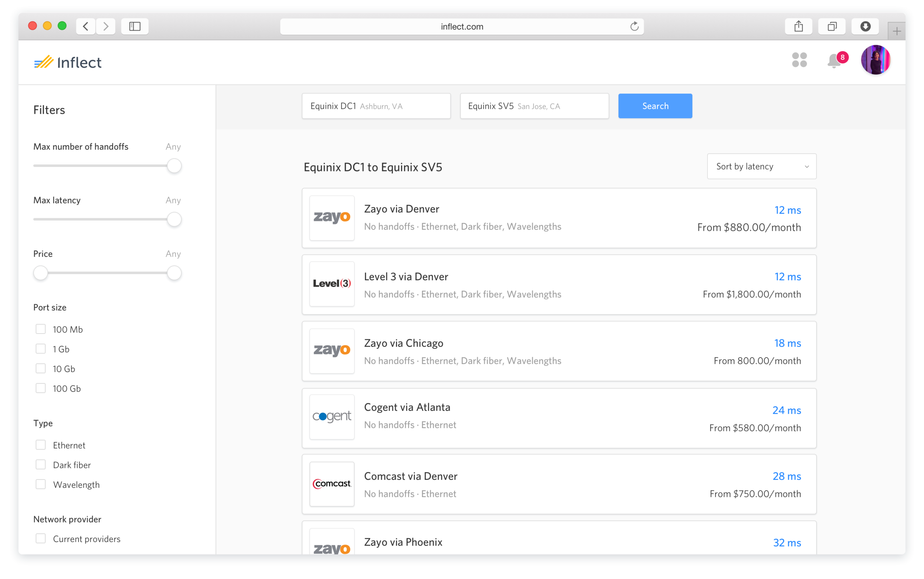This screenshot has height=579, width=924.
Task: Click the From 800.00/month price
Action: [x=757, y=361]
